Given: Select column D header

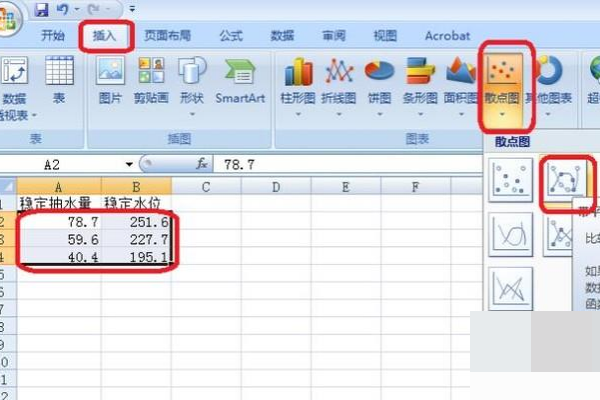Looking at the screenshot, I should coord(276,187).
